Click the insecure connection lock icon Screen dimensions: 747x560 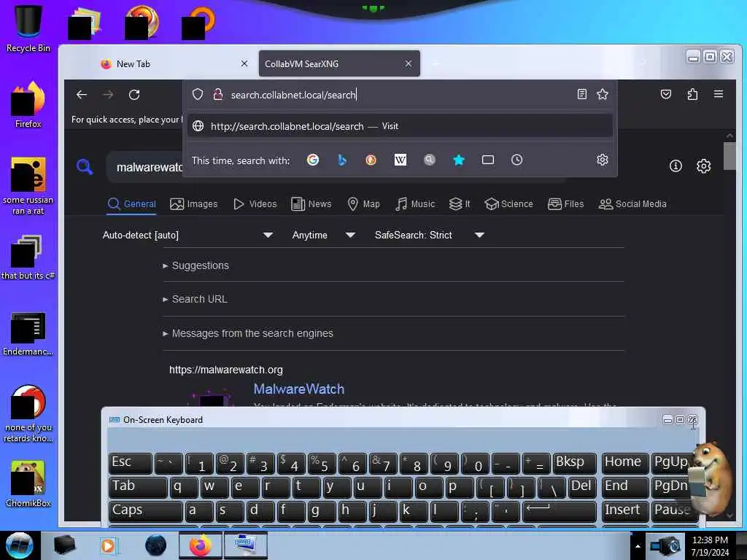(x=217, y=94)
